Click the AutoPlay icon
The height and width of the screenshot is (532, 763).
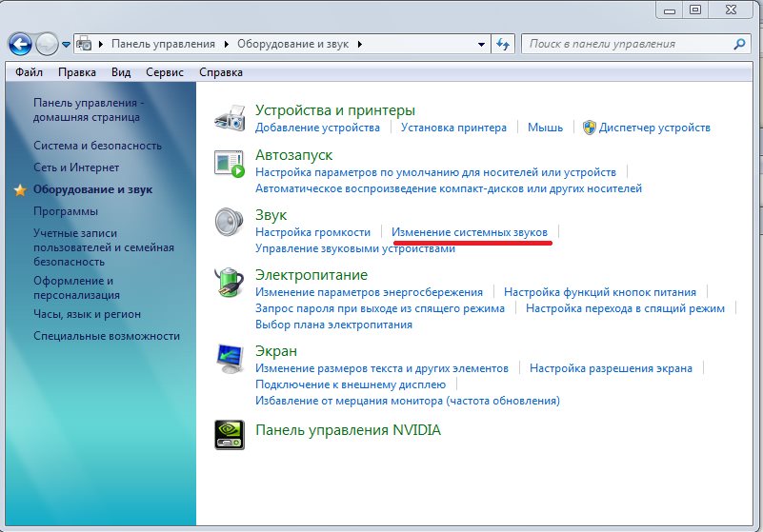pyautogui.click(x=230, y=164)
